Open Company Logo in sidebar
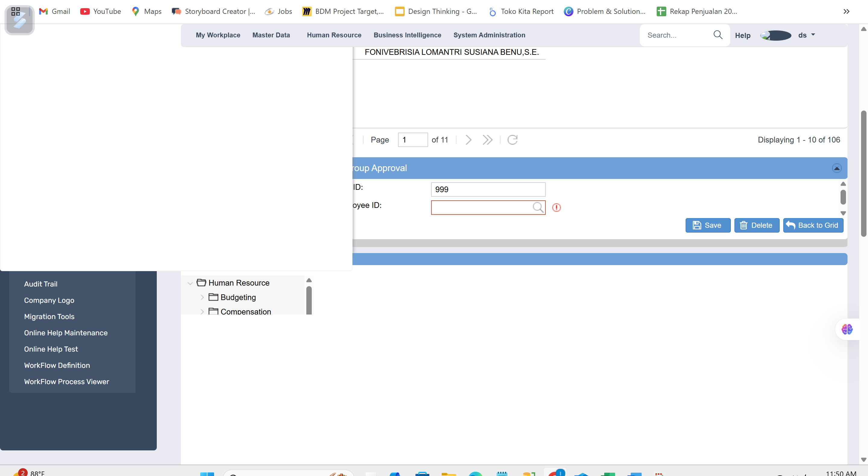868x476 pixels. 49,300
